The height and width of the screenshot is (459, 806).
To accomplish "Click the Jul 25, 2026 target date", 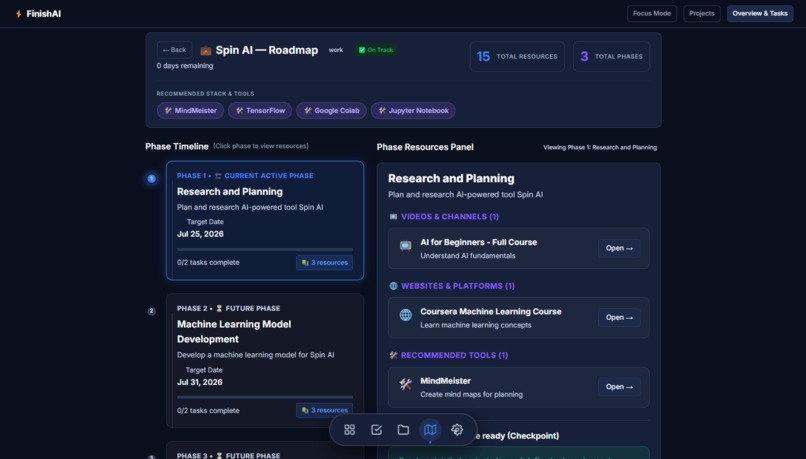I will 200,234.
